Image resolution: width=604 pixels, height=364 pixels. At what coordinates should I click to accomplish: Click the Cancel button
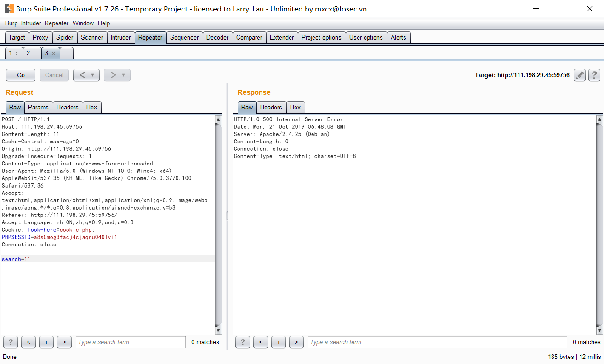[54, 75]
